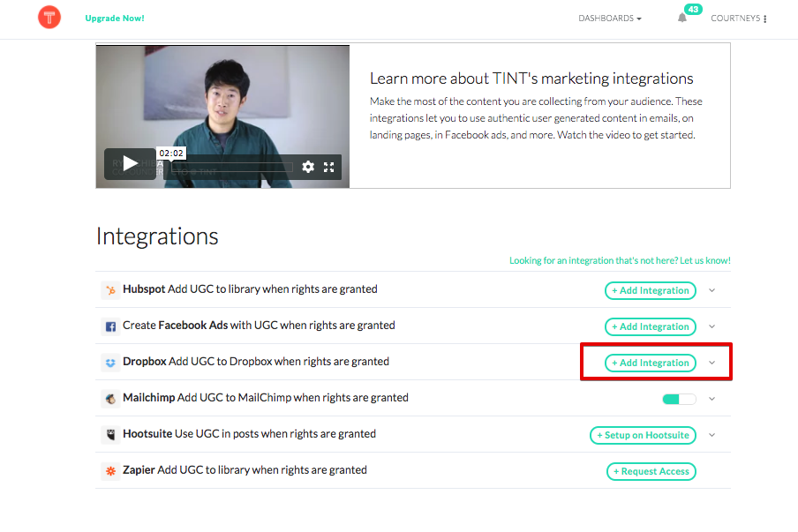This screenshot has width=798, height=532.
Task: Click 'Hubspot Add UGC to library' text
Action: pos(250,288)
